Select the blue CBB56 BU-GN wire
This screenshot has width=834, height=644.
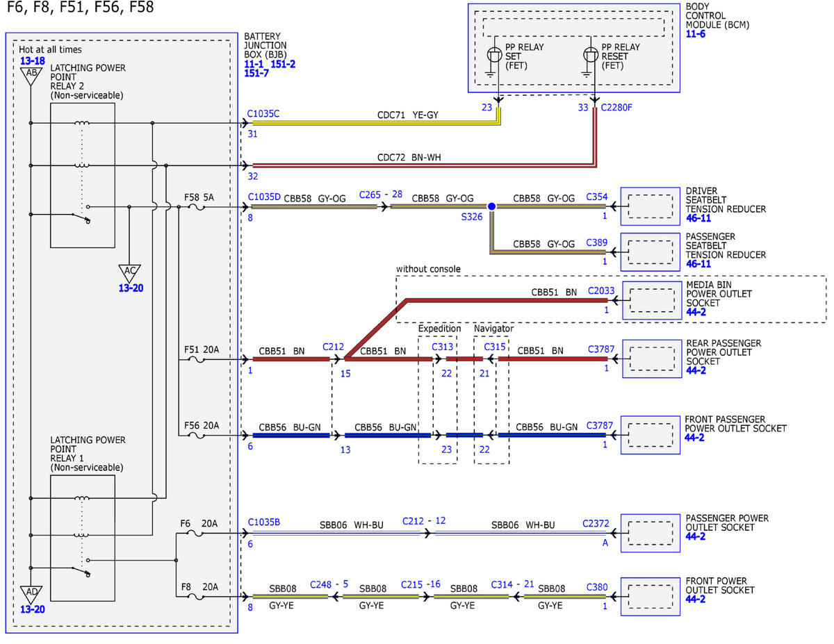(x=292, y=436)
